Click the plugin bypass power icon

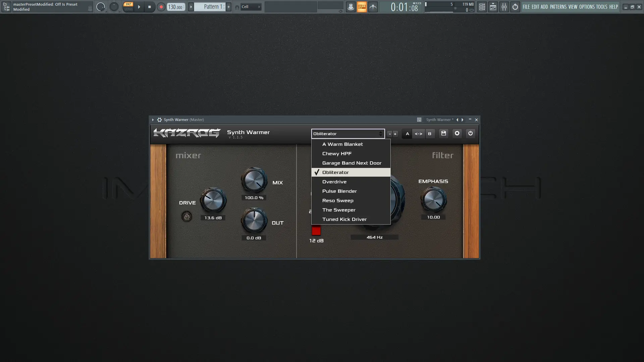tap(470, 133)
